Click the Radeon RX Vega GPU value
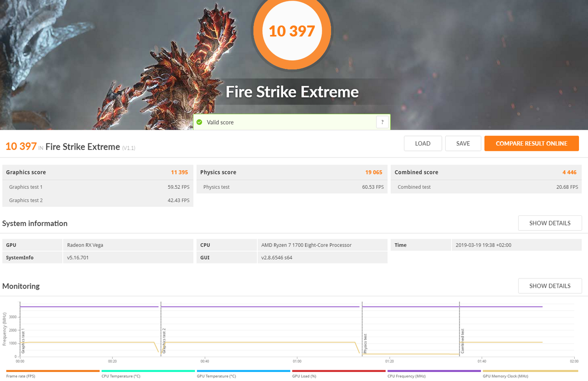Image resolution: width=588 pixels, height=381 pixels. [x=85, y=245]
